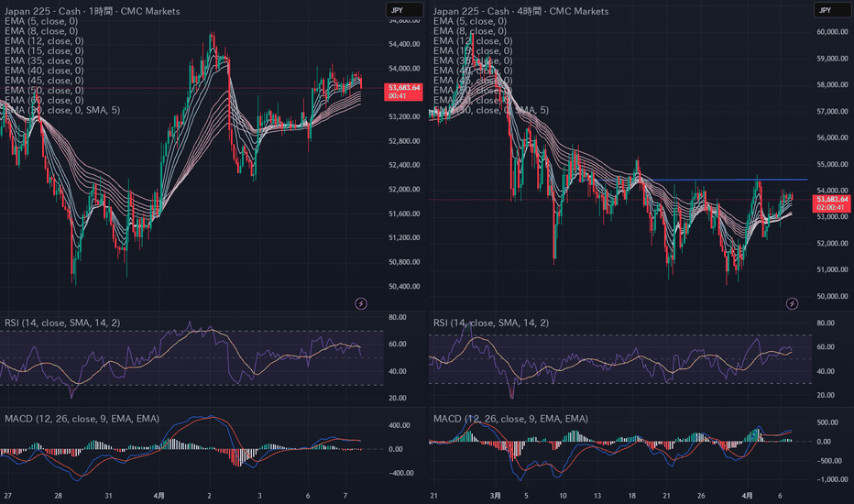Open the JPY currency selector on the 1-hour chart

(397, 11)
